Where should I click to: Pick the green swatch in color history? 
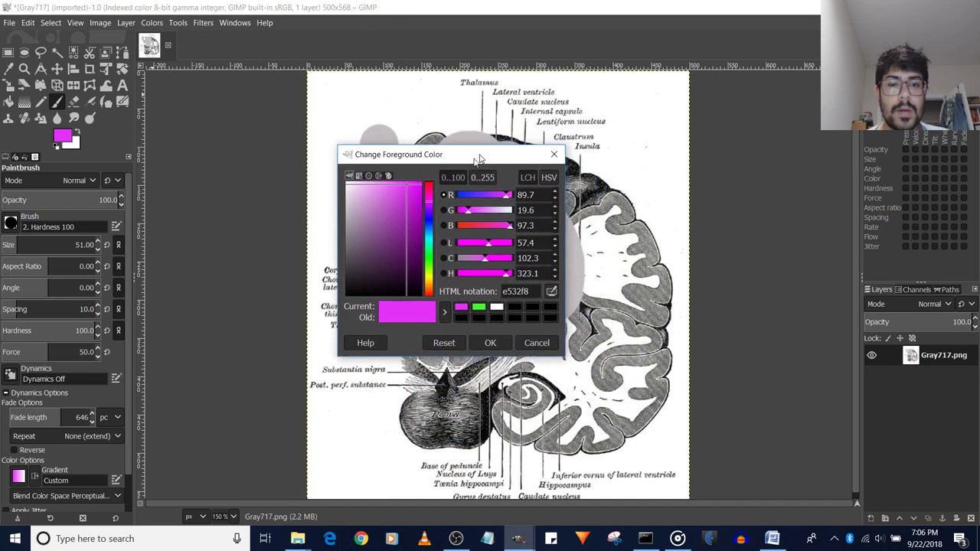[479, 307]
